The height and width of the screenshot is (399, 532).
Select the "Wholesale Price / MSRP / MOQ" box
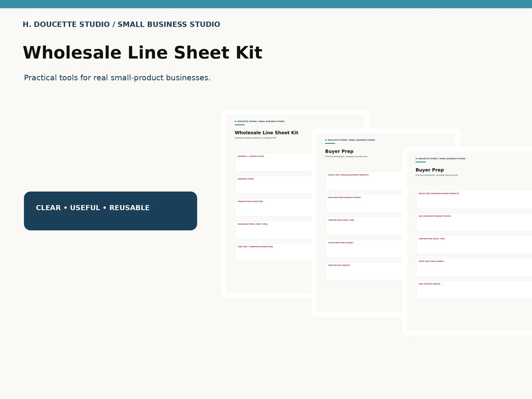274,230
